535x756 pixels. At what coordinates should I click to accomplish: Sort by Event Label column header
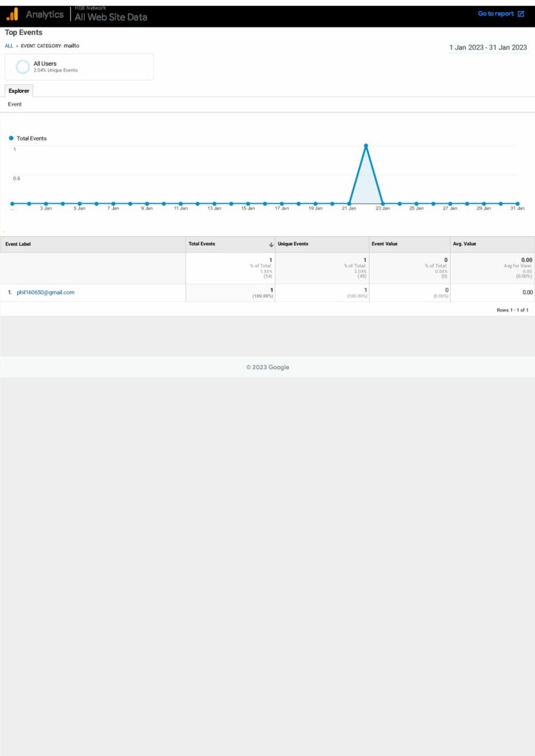(x=18, y=244)
